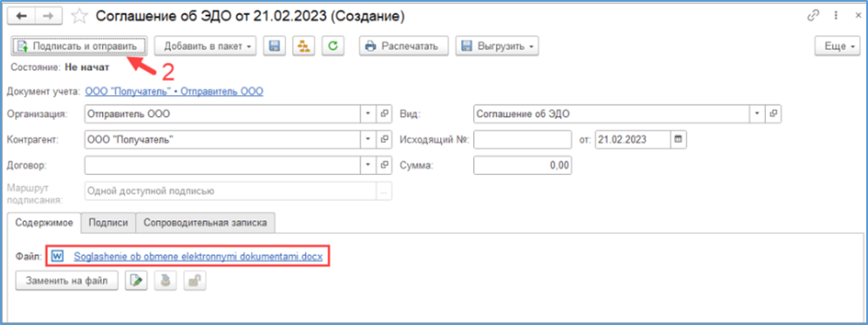Screen dimensions: 868x325
Task: Click the Маршрут подписания field
Action: [230, 191]
